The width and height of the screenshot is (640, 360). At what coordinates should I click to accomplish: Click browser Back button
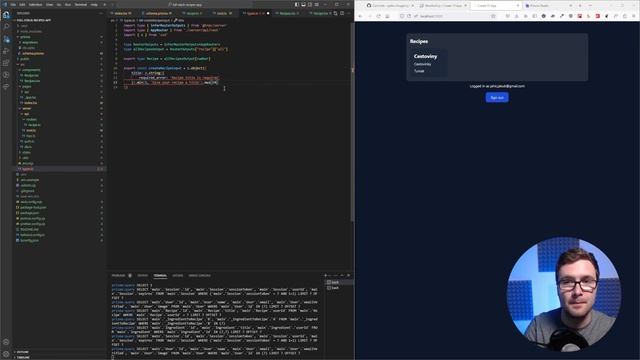coord(360,16)
